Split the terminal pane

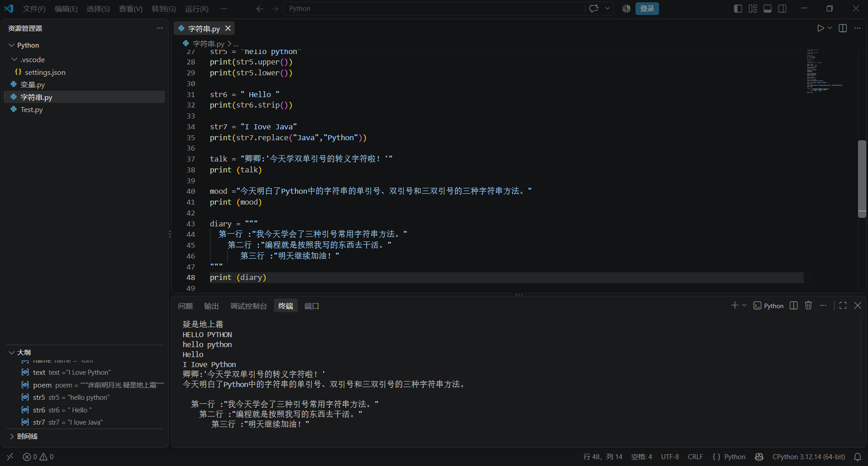click(x=794, y=305)
